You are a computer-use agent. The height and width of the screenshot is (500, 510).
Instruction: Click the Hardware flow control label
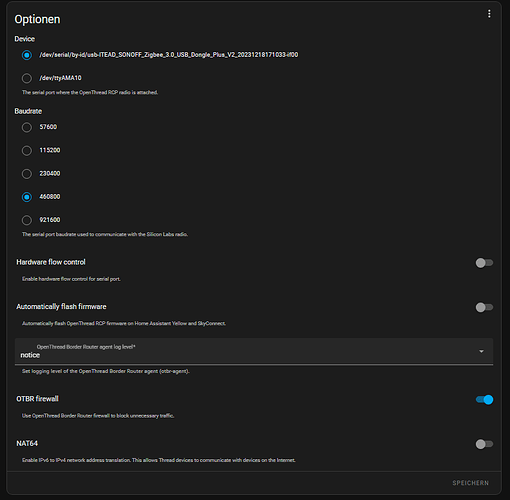51,262
